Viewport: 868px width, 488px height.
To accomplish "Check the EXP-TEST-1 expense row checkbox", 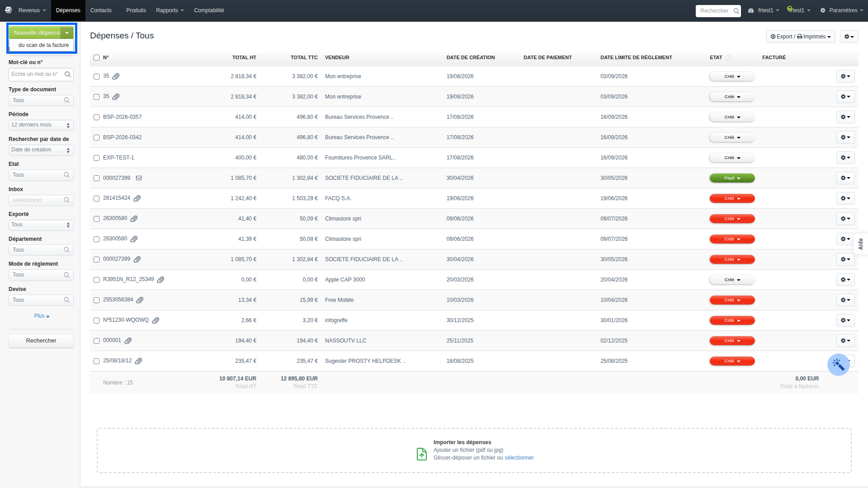I will pyautogui.click(x=96, y=158).
